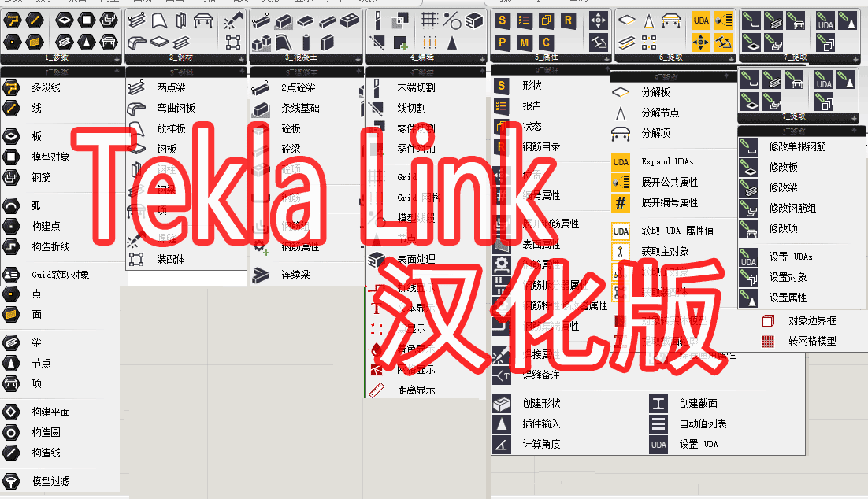Click the yellow M icon in the 5_属性 ribbon panel
868x499 pixels.
pyautogui.click(x=524, y=42)
